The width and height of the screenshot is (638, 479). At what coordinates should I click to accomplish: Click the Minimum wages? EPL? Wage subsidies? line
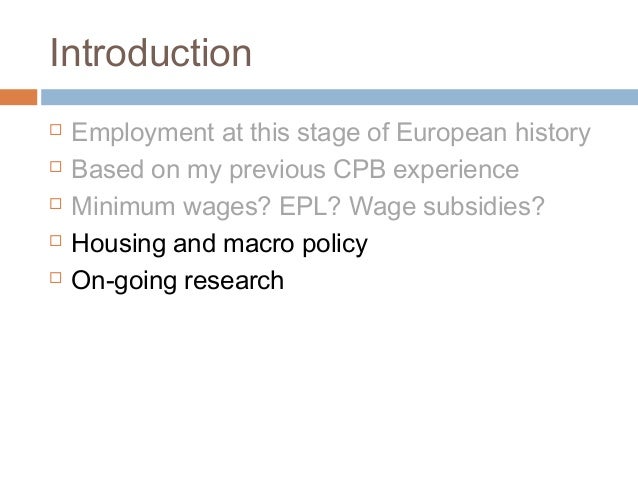[308, 207]
